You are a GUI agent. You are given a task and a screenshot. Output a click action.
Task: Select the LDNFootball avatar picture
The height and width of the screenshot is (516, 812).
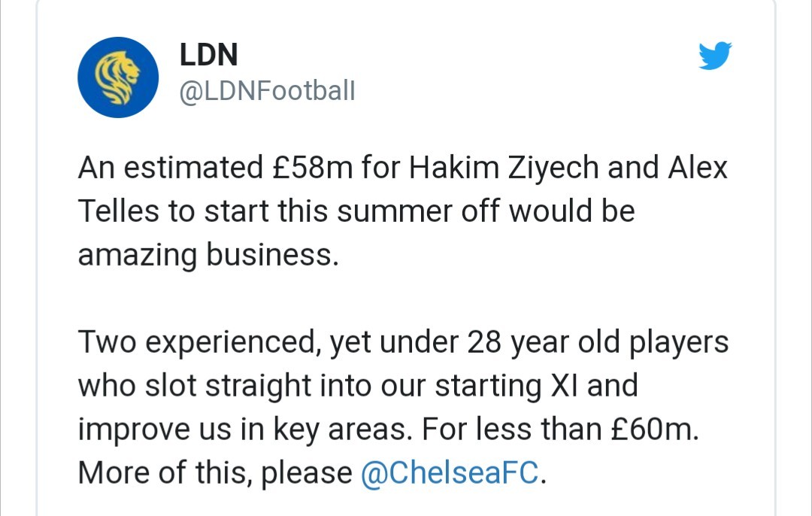tap(118, 76)
